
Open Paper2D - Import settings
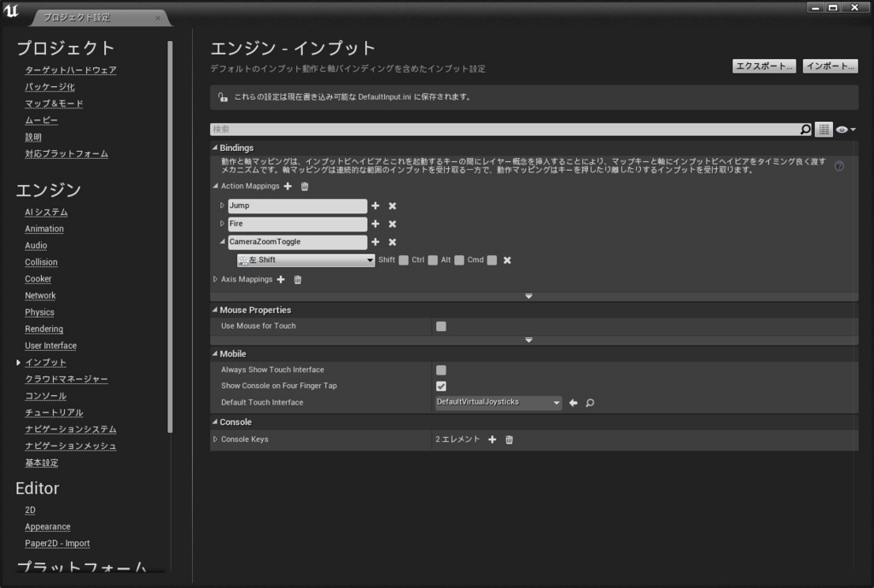click(57, 544)
